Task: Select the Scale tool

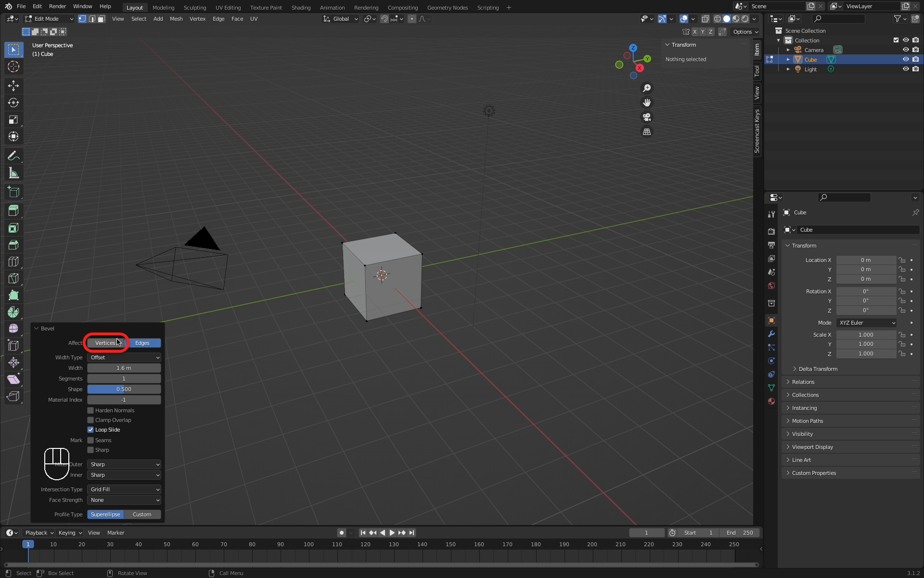Action: pyautogui.click(x=13, y=119)
